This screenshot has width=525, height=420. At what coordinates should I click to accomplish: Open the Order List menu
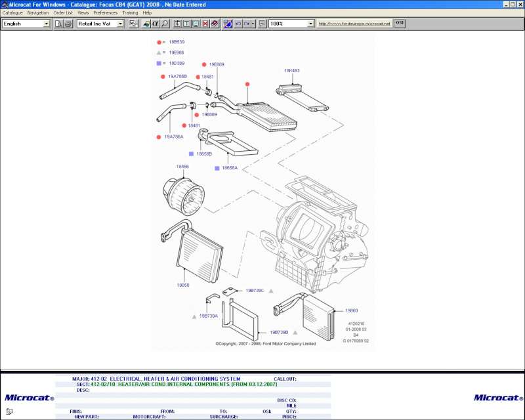click(63, 12)
